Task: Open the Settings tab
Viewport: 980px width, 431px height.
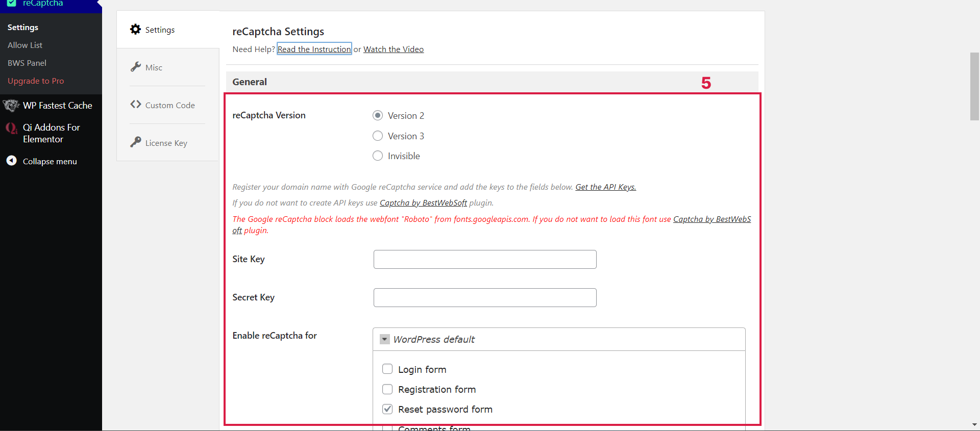Action: point(168,30)
